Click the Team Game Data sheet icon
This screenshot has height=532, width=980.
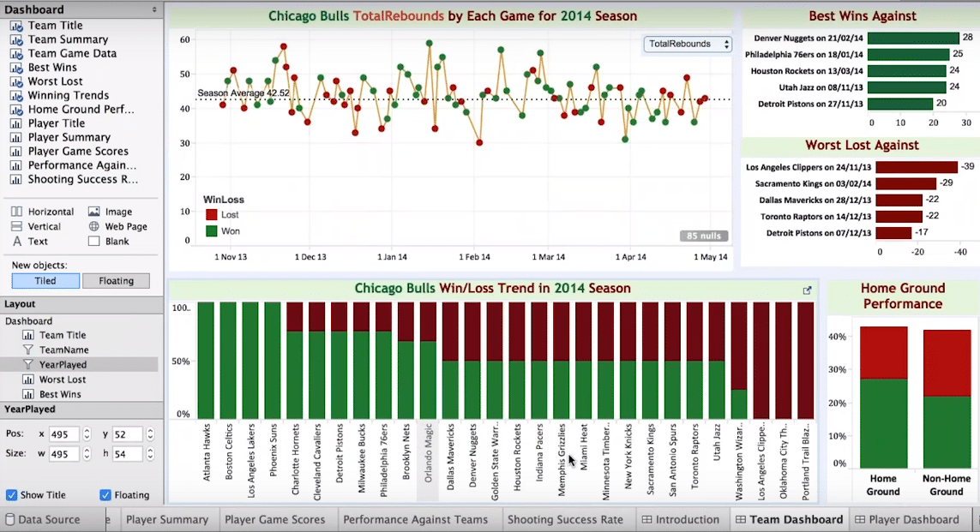point(17,54)
